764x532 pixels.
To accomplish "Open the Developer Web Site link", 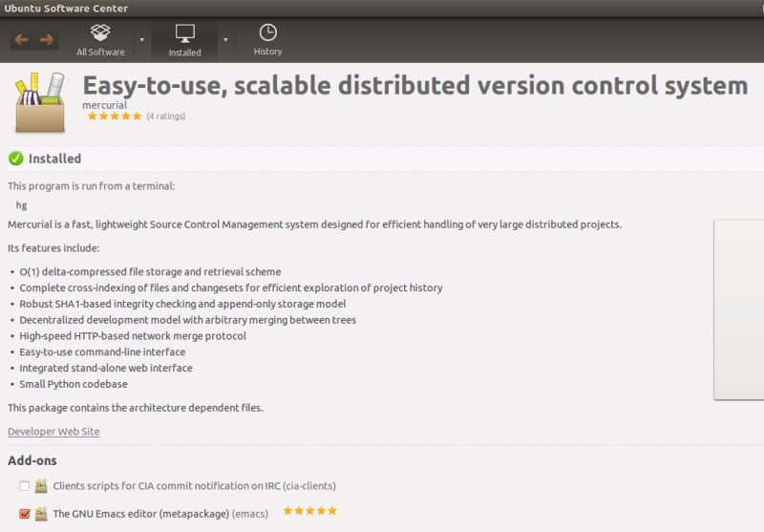I will coord(53,431).
